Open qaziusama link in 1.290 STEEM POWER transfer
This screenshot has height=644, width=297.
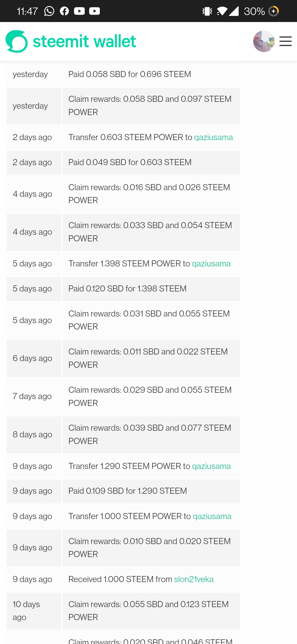pos(211,466)
